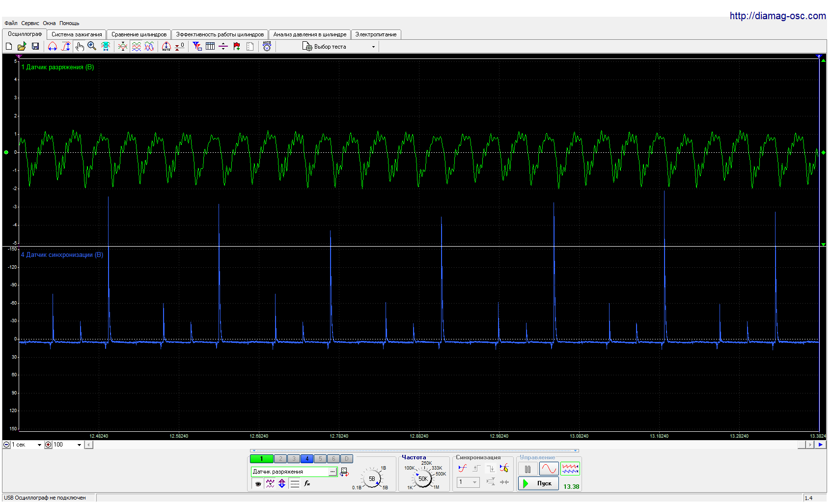The width and height of the screenshot is (833, 504).
Task: Activate the magnifier zoom tool
Action: tap(92, 46)
